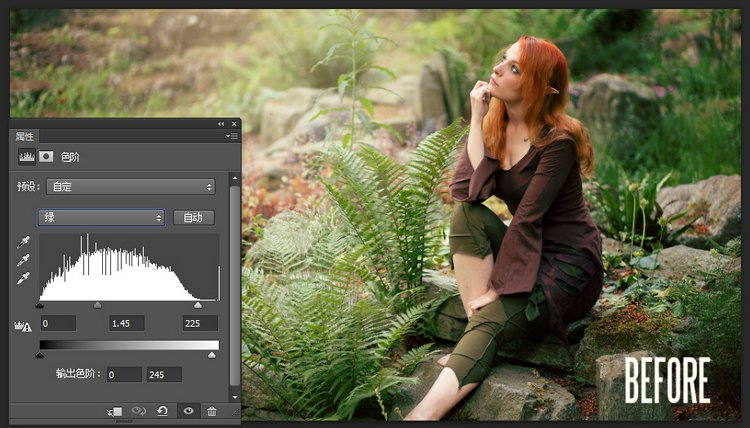Click the output levels field 0
Image resolution: width=750 pixels, height=428 pixels.
[x=124, y=374]
